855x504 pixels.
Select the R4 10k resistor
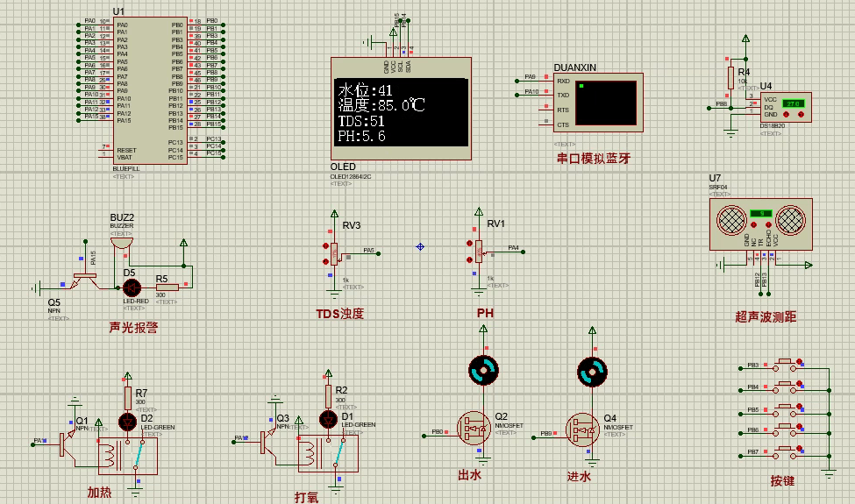point(730,78)
